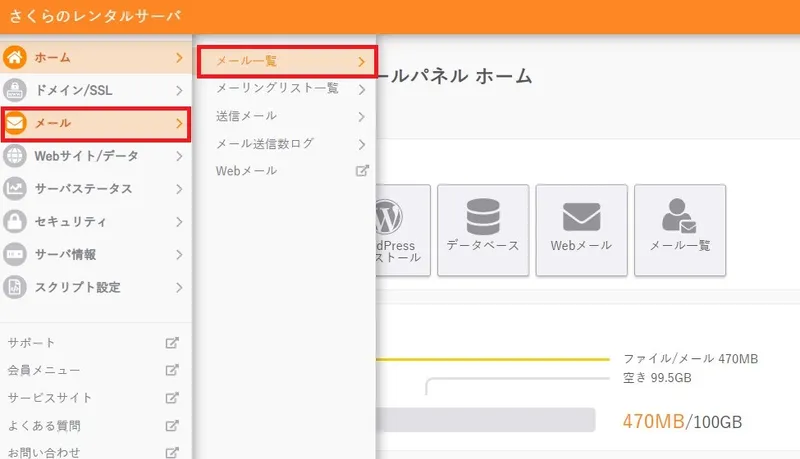This screenshot has height=459, width=800.
Task: Expand chevron on Webサイト/データ row
Action: pos(179,156)
